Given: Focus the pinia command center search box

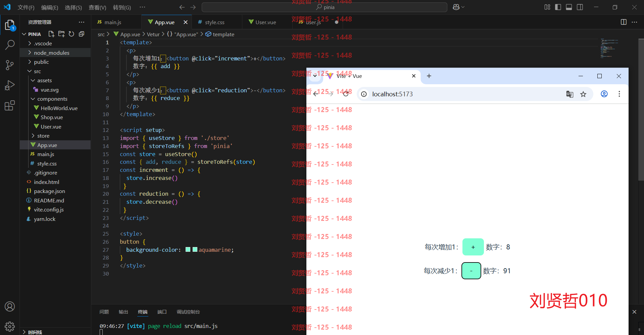Looking at the screenshot, I should pyautogui.click(x=325, y=7).
